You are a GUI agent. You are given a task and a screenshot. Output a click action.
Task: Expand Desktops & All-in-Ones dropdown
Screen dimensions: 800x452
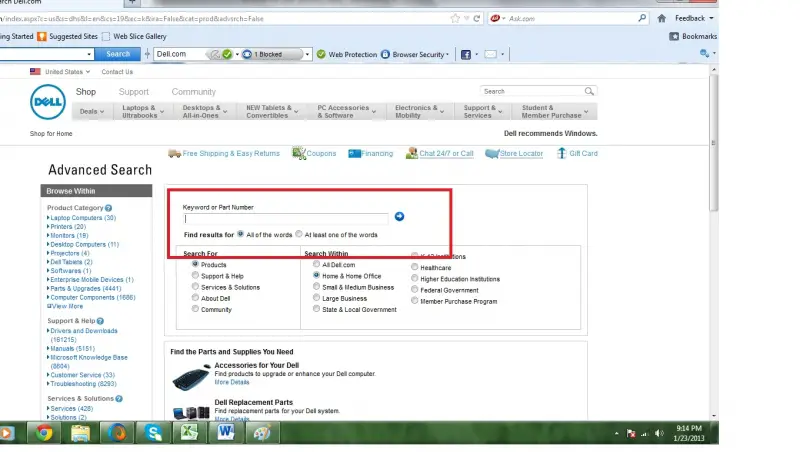coord(205,112)
